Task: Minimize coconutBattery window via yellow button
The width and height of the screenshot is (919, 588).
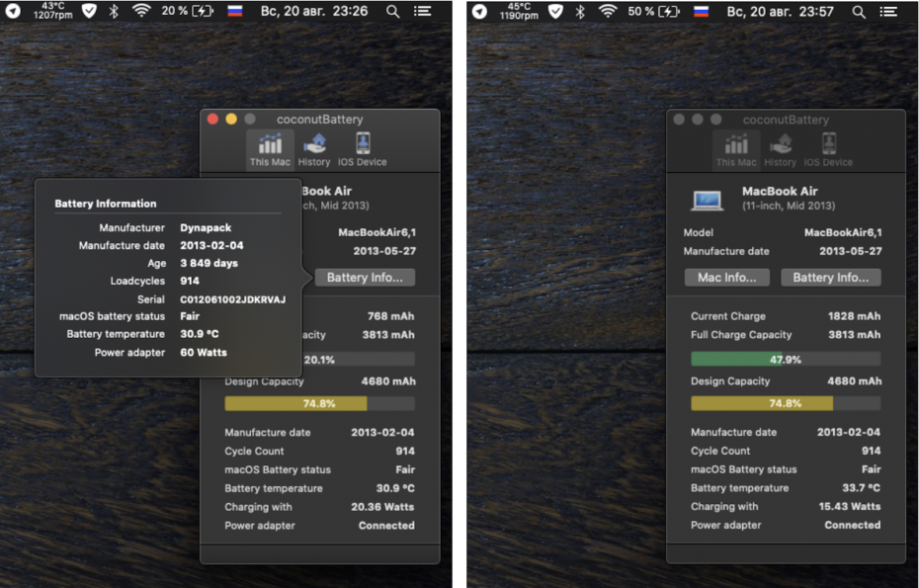Action: point(231,119)
